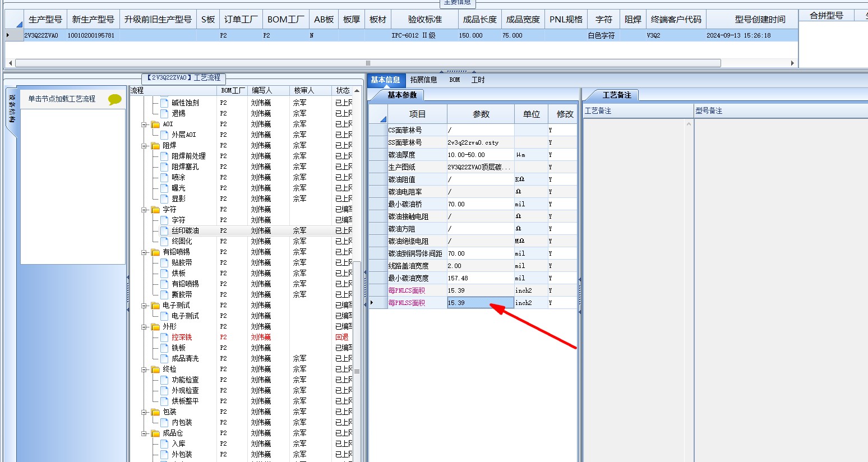Collapse the 有铅喷锡 tree node
This screenshot has width=868, height=462.
point(145,252)
